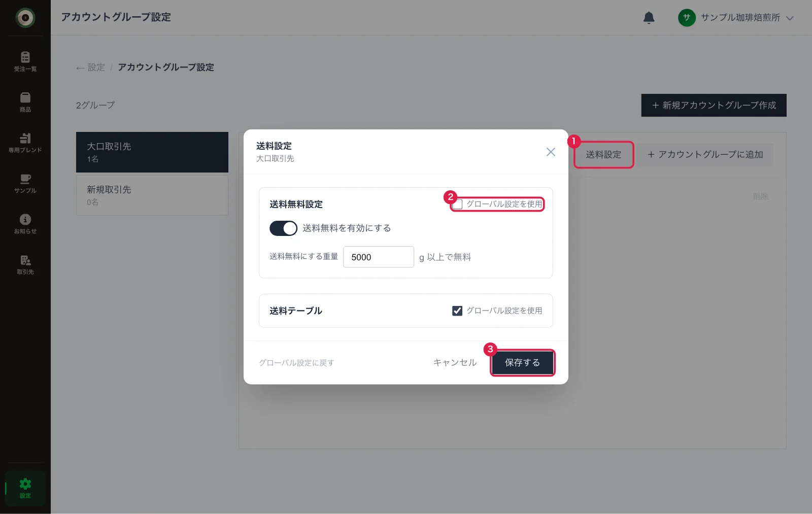The width and height of the screenshot is (812, 514).
Task: Open the 設定 gear icon in sidebar
Action: point(25,488)
